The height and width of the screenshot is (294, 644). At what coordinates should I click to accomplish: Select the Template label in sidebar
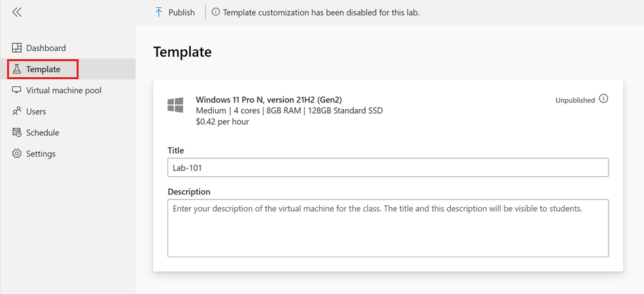coord(43,69)
